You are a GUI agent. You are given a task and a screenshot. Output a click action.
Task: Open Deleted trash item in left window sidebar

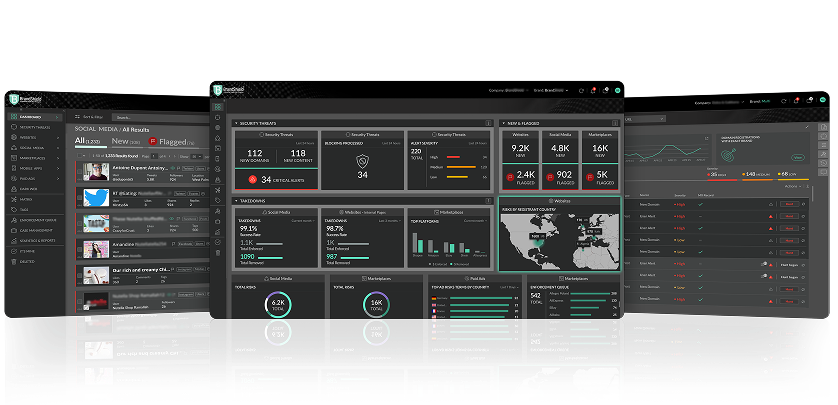(24, 261)
